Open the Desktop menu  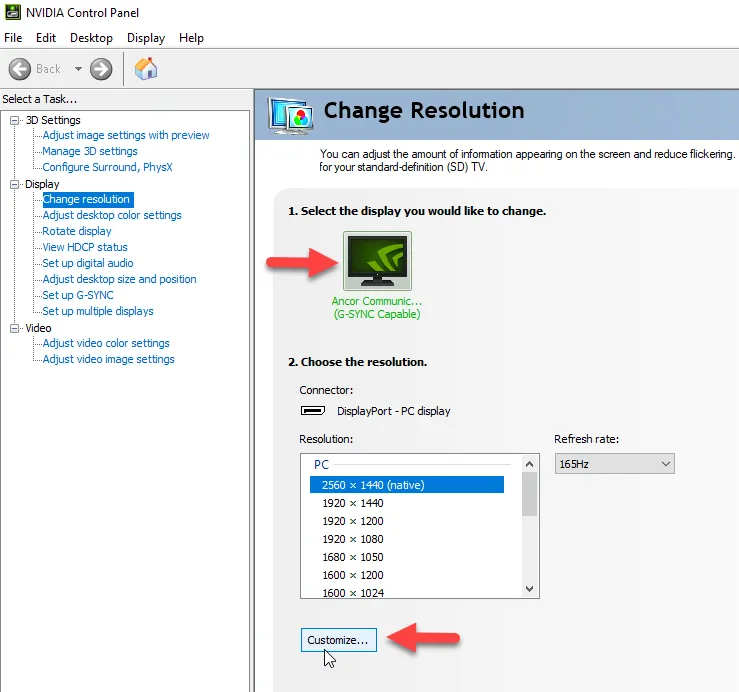[91, 38]
